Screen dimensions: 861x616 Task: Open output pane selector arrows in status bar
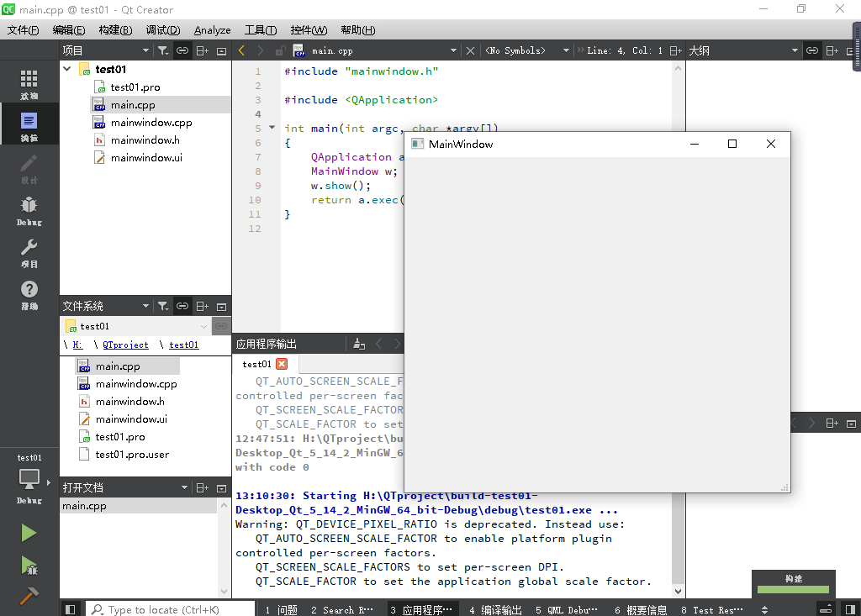click(764, 610)
